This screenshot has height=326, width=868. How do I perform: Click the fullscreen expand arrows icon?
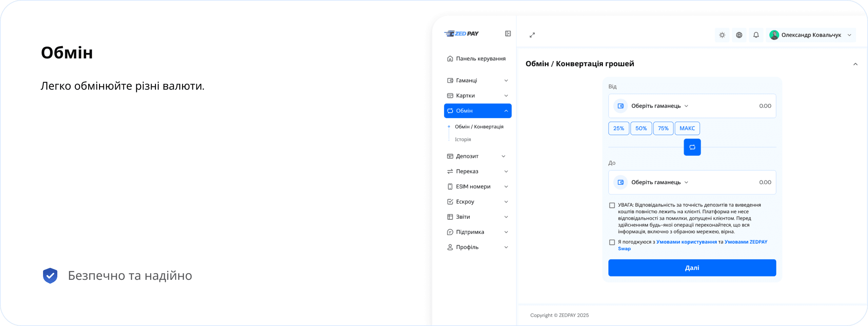pos(532,35)
